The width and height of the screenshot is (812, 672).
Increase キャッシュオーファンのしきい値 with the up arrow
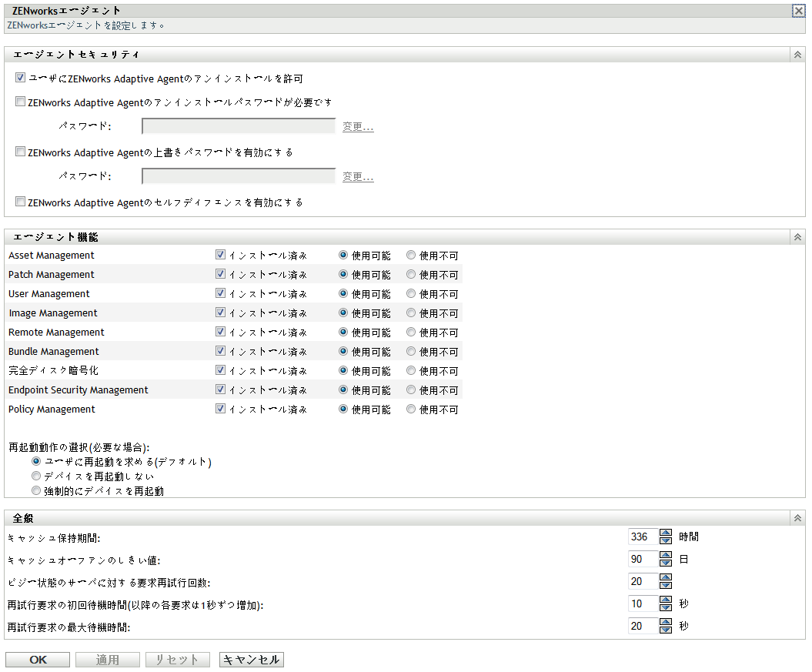pyautogui.click(x=666, y=555)
